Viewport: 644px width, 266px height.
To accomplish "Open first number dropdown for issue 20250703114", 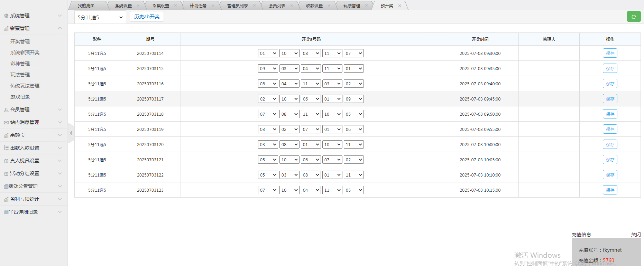I will coord(268,53).
